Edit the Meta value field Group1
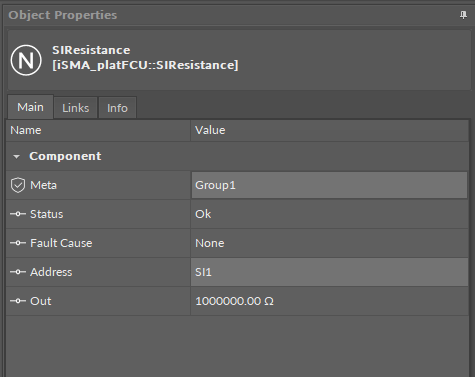The width and height of the screenshot is (475, 377). (x=329, y=185)
